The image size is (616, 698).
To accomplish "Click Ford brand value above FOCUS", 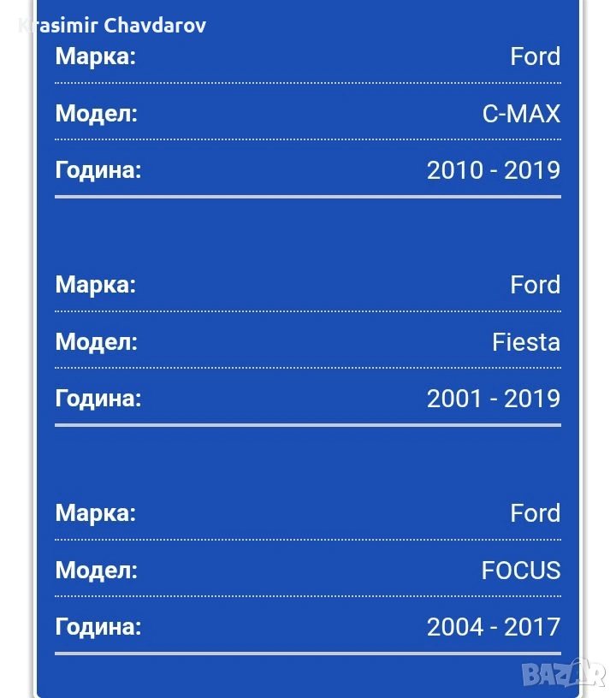I will tap(535, 513).
